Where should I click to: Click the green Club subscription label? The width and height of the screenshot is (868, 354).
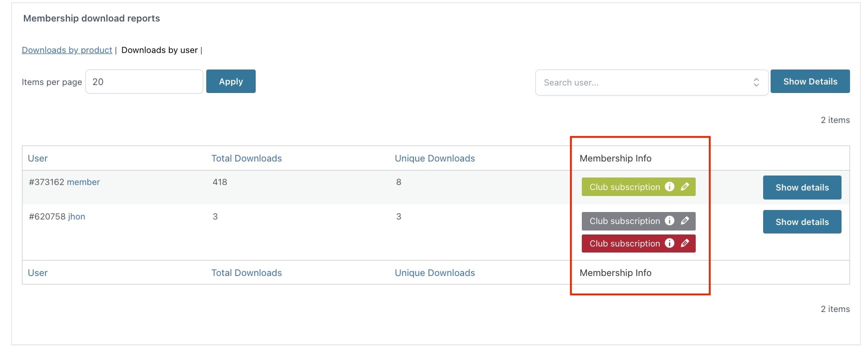coord(625,187)
